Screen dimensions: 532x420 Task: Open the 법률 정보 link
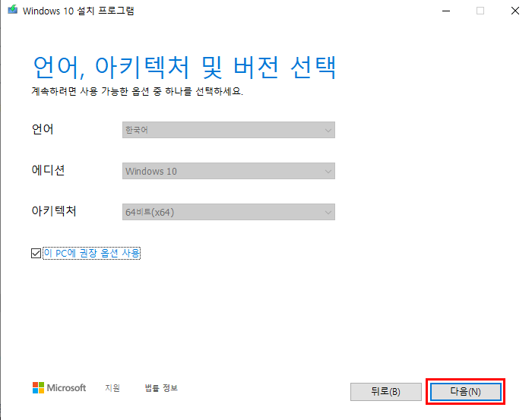(161, 388)
